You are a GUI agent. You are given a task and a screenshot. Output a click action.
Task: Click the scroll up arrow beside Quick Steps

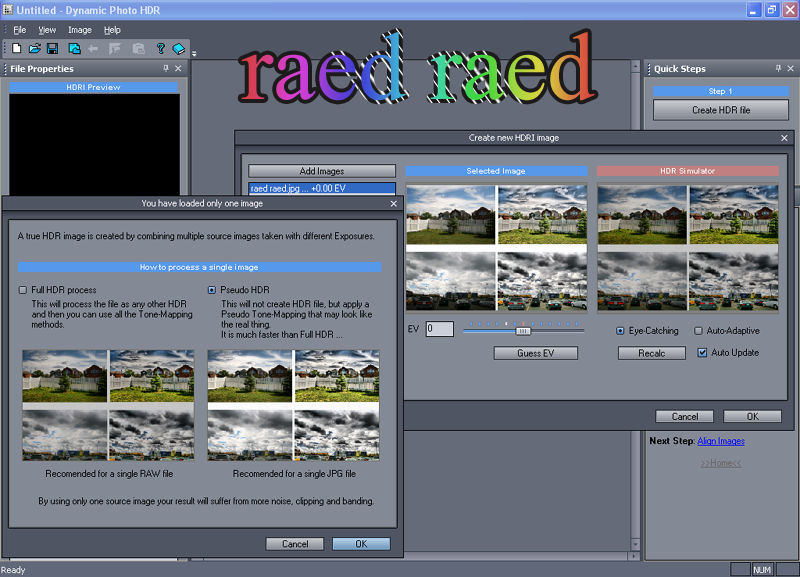coord(635,66)
